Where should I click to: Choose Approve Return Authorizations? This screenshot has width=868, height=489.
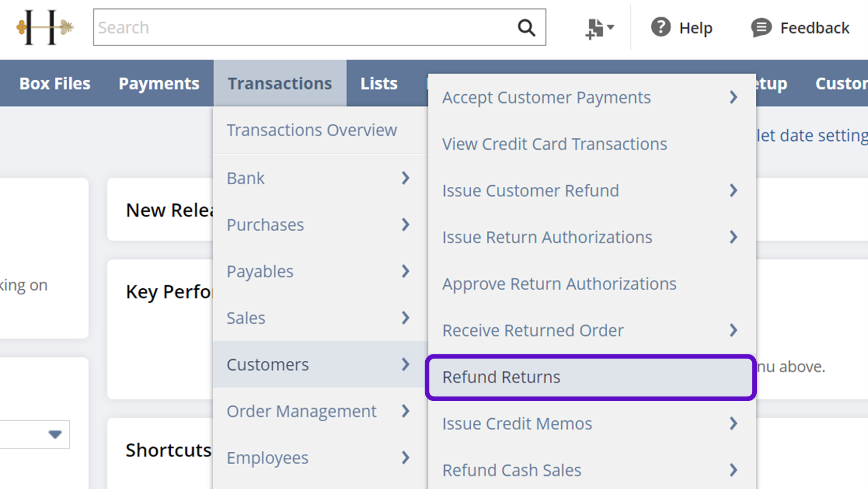(559, 284)
